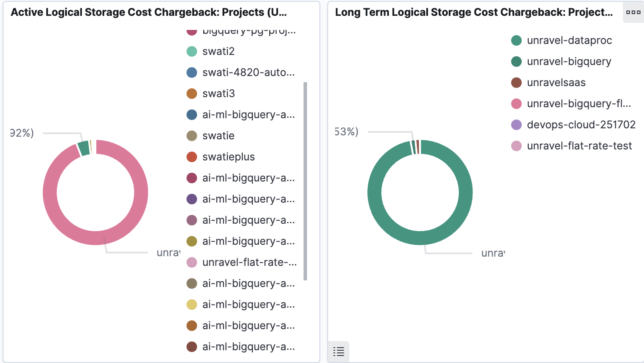
Task: Select unravel-dataproc in the Long Term legend
Action: click(569, 40)
